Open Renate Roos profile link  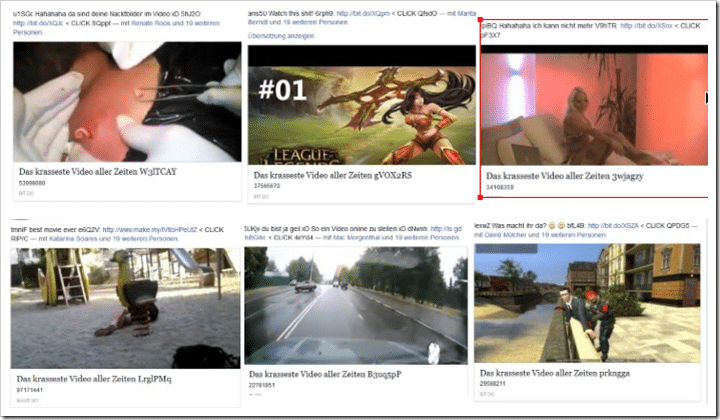pos(151,23)
